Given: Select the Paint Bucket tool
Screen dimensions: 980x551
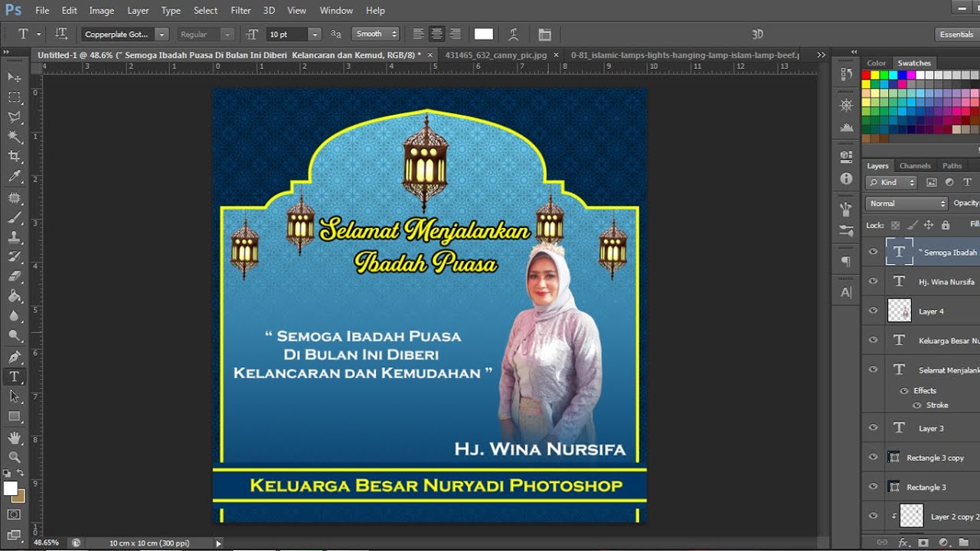Looking at the screenshot, I should pos(14,297).
